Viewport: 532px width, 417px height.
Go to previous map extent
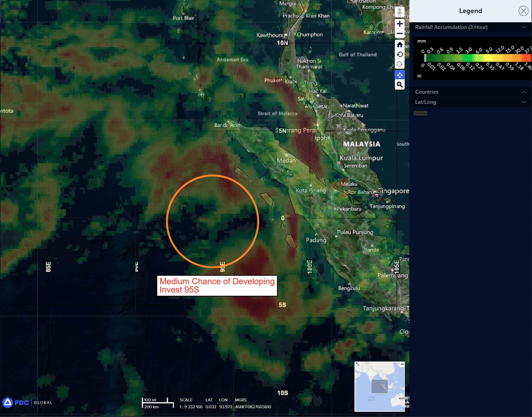[x=399, y=54]
